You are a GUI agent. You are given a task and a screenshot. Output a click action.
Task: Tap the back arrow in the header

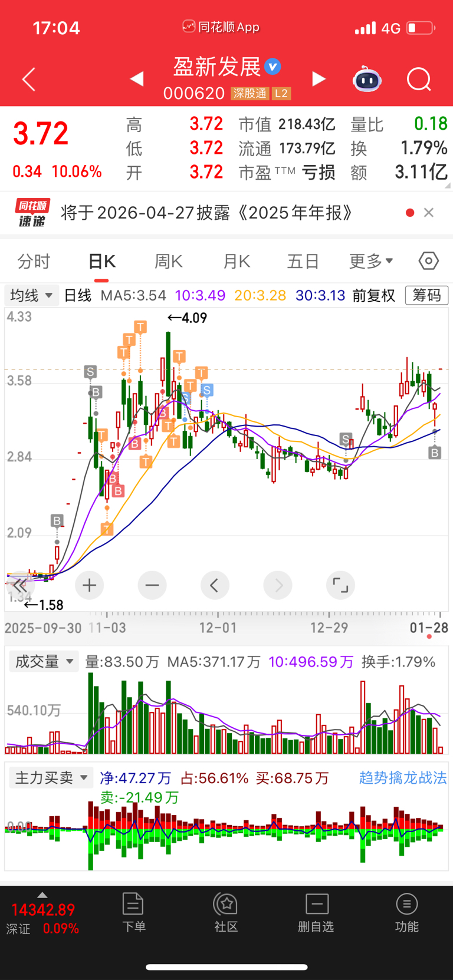tap(28, 80)
